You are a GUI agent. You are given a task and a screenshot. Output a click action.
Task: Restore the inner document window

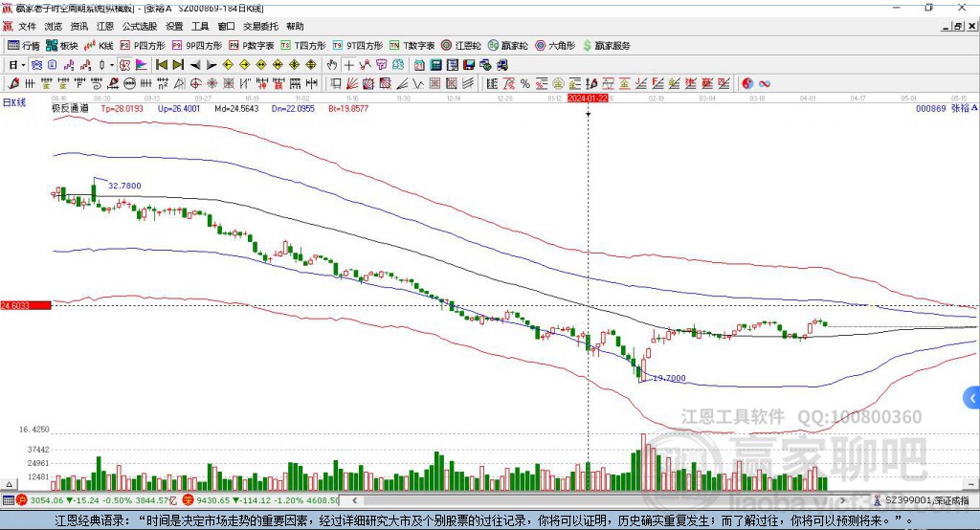pos(959,26)
